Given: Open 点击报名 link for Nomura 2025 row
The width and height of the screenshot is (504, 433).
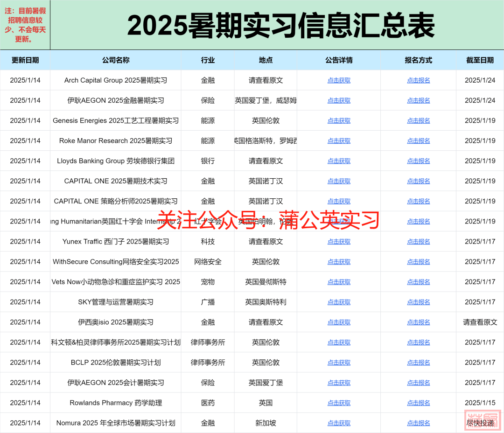Looking at the screenshot, I should click(418, 423).
